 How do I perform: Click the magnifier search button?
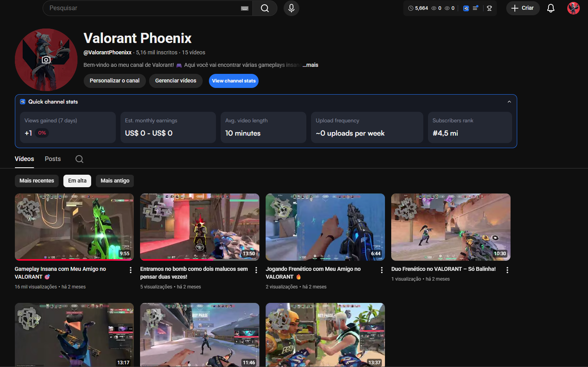coord(265,8)
